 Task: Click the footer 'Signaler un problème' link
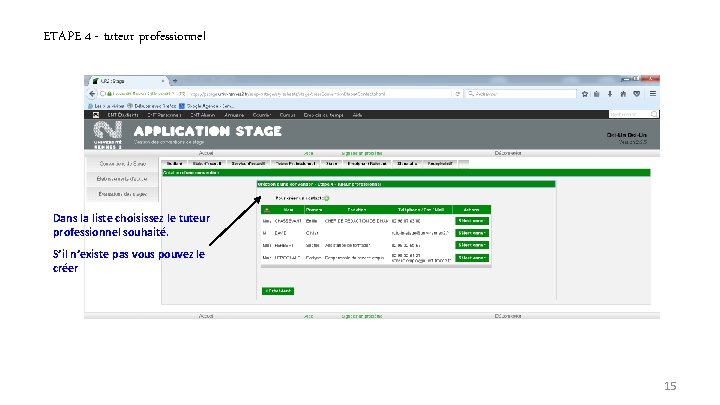pyautogui.click(x=362, y=316)
